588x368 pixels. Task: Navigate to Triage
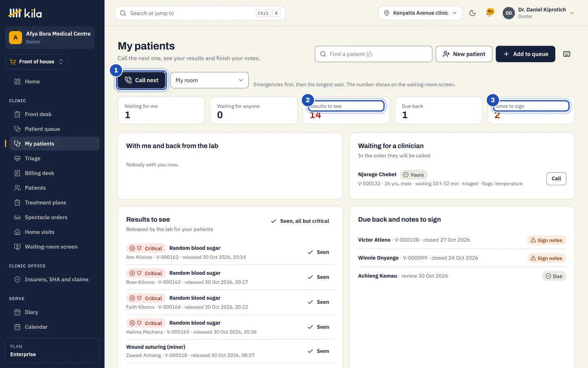pos(54,158)
